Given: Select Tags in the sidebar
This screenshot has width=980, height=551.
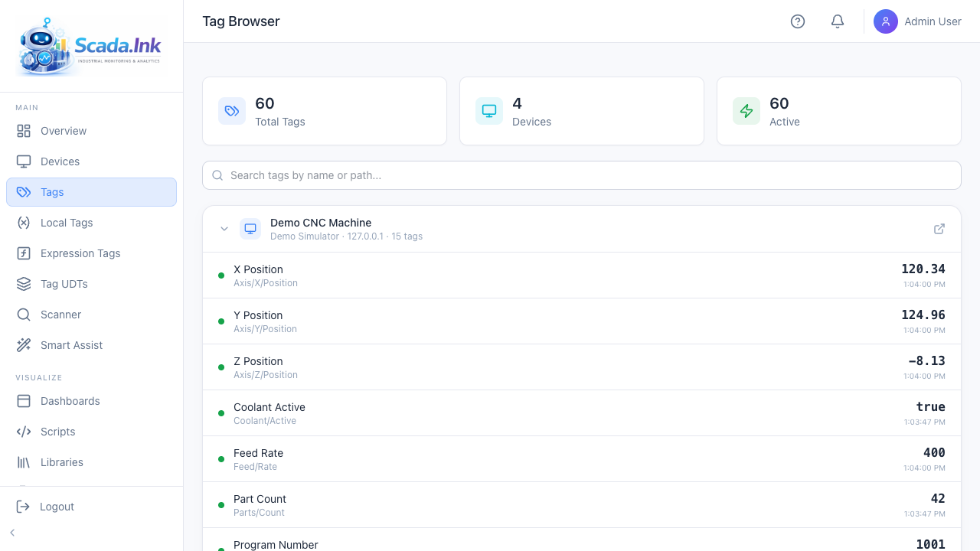Looking at the screenshot, I should point(91,192).
